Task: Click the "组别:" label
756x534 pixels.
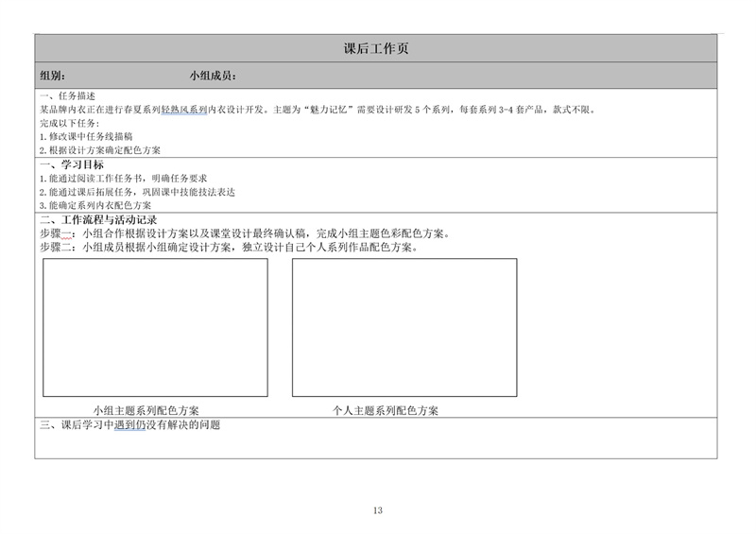Action: (53, 76)
